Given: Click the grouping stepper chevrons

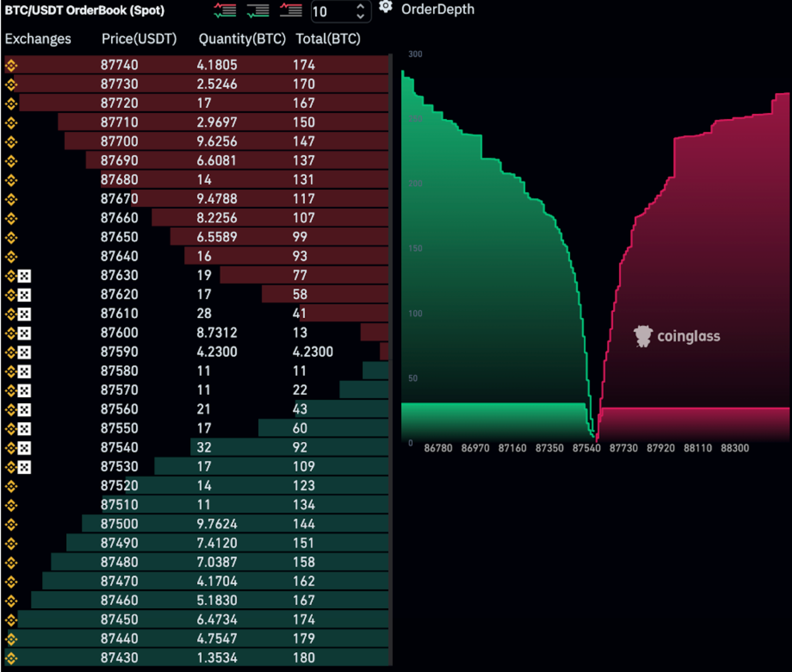Looking at the screenshot, I should 360,11.
